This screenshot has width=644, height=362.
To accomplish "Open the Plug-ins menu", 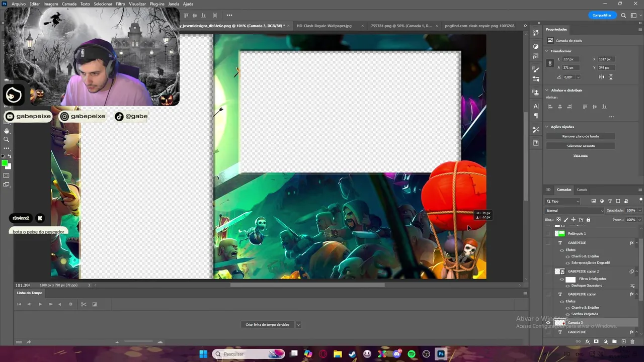I will pos(157,4).
